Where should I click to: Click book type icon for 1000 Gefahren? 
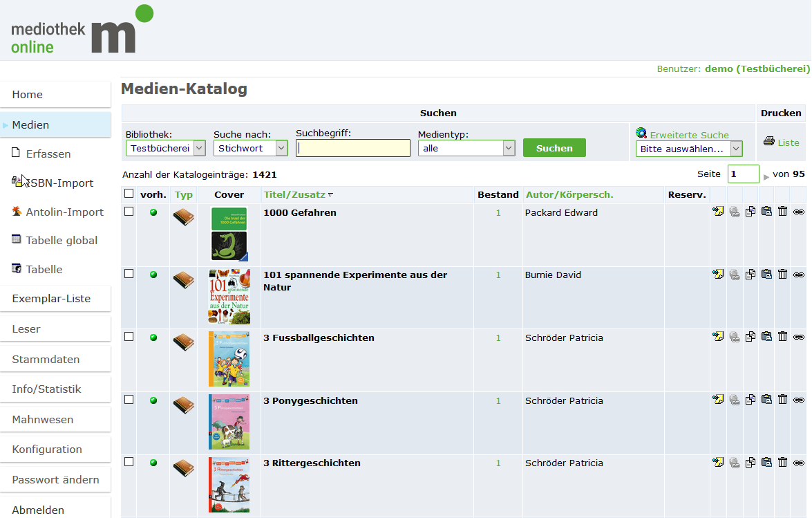point(183,217)
